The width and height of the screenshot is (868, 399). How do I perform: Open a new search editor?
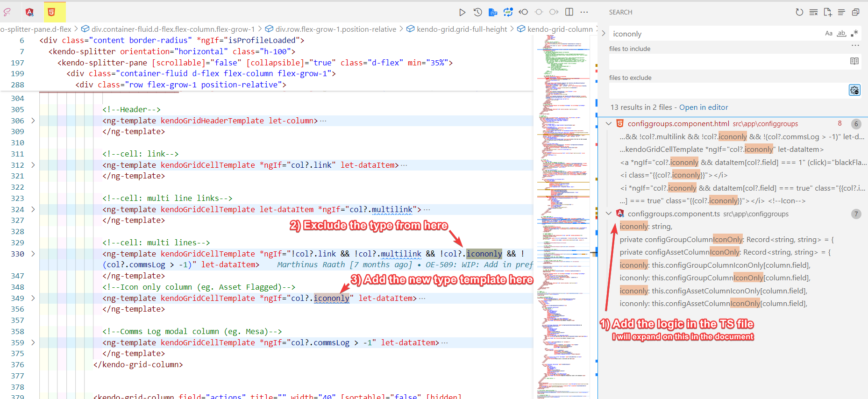pyautogui.click(x=827, y=12)
